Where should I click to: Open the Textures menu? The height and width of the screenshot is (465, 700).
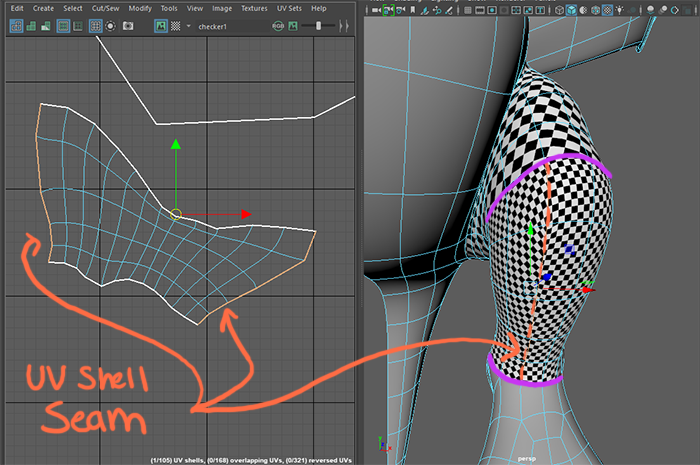254,8
